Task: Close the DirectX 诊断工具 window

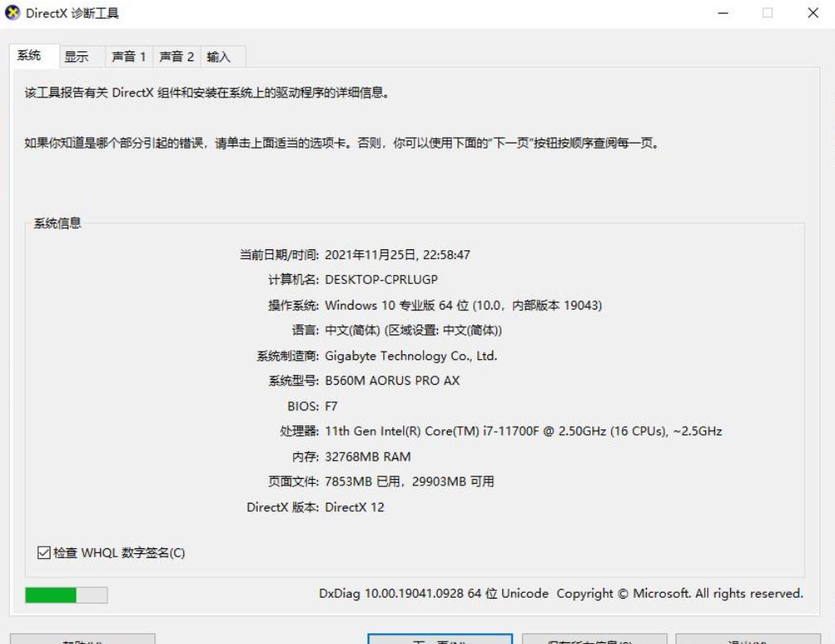Action: tap(813, 12)
